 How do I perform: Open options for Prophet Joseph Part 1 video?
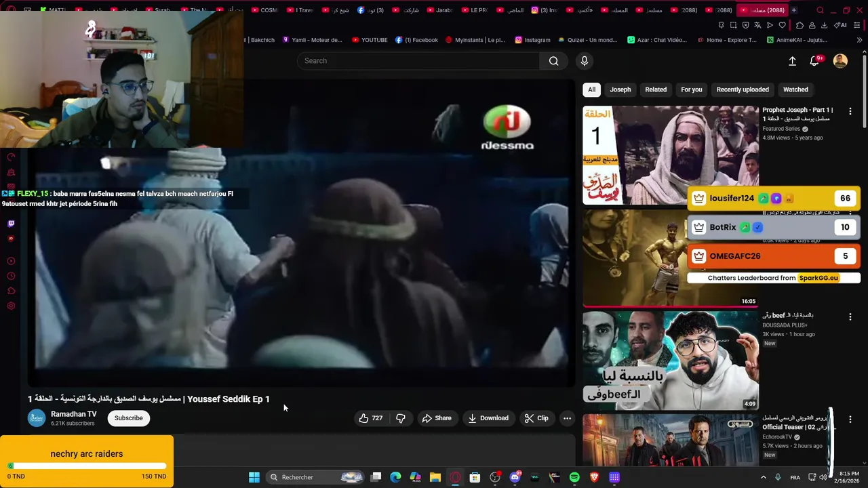[x=850, y=111]
